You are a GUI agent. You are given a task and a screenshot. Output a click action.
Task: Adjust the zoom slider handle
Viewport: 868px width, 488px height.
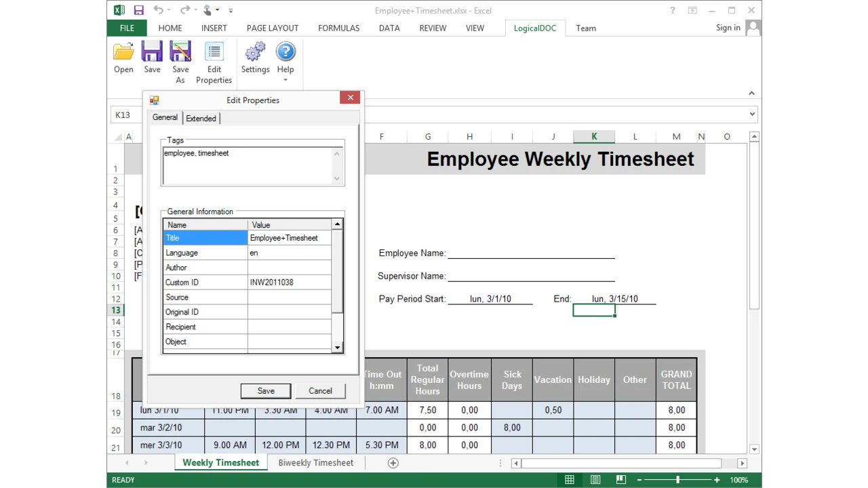click(677, 480)
